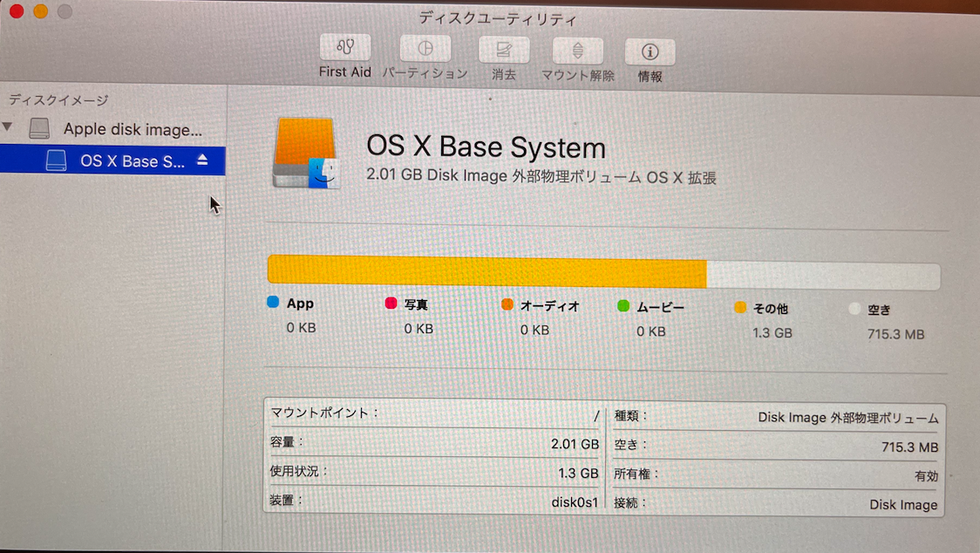Click the マウント解除 unmount icon

[x=577, y=51]
